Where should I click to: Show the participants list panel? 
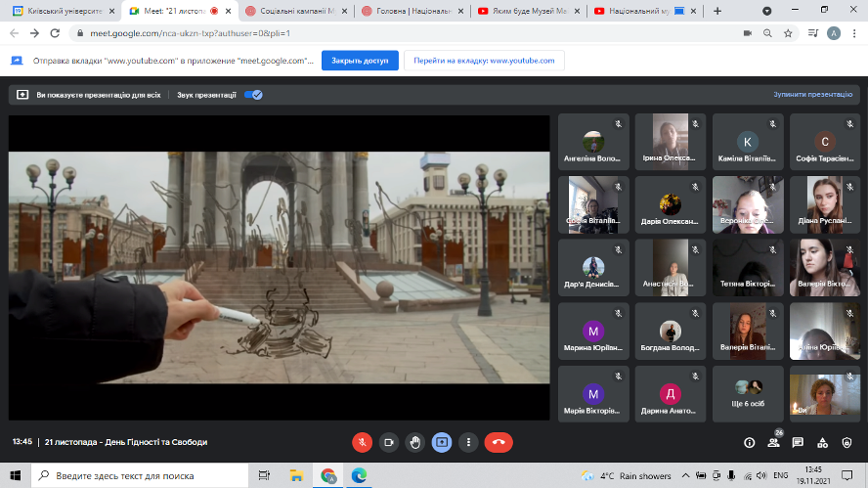774,442
